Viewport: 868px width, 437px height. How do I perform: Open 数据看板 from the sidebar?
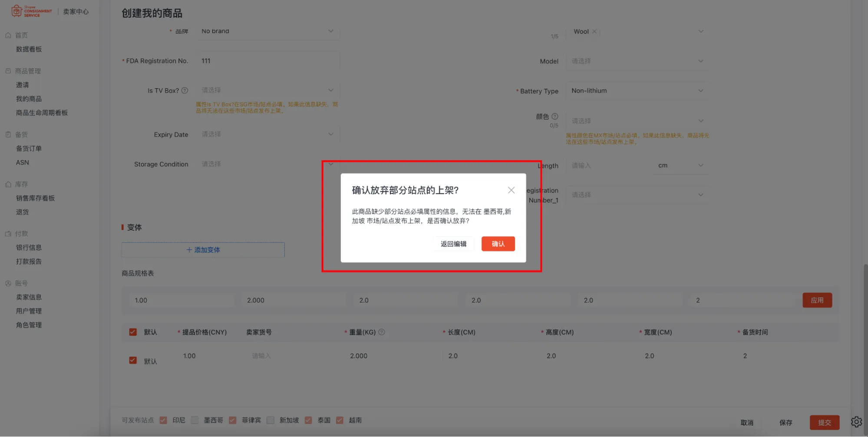tap(27, 49)
